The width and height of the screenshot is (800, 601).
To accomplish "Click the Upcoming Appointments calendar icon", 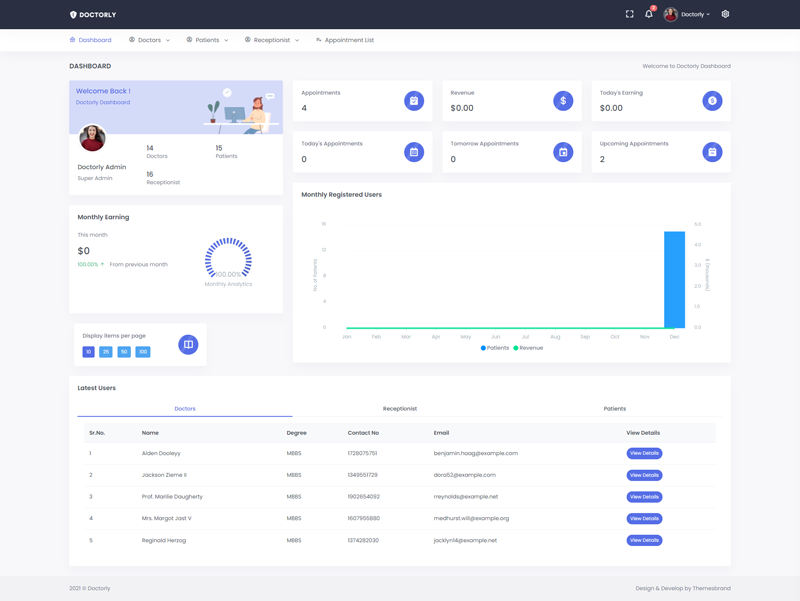I will pos(712,152).
